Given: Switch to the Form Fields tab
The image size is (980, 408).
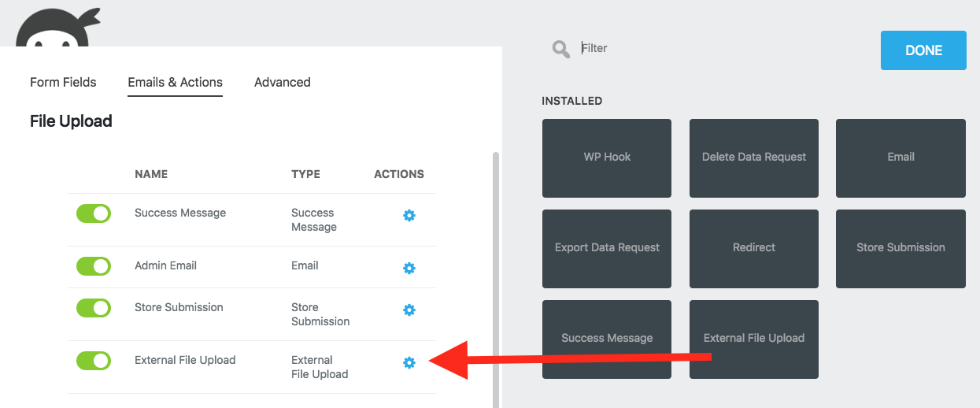Looking at the screenshot, I should tap(63, 82).
